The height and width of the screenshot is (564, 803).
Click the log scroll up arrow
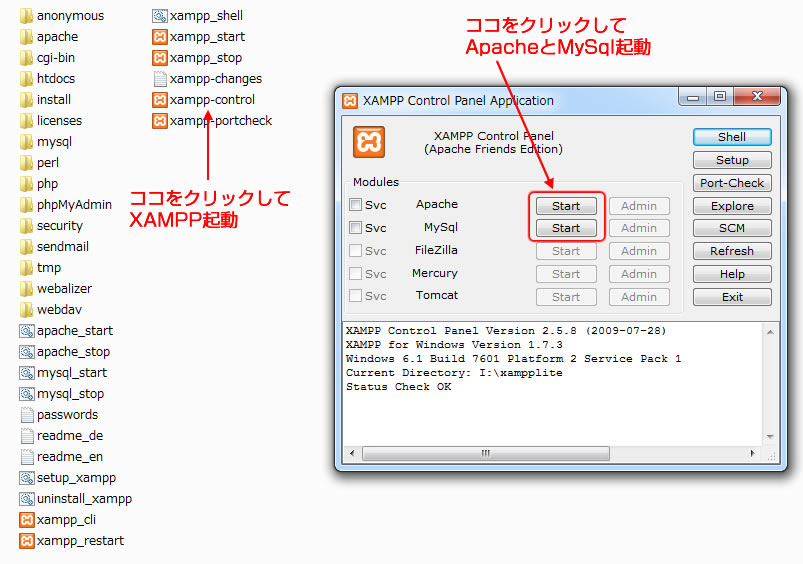pyautogui.click(x=770, y=332)
